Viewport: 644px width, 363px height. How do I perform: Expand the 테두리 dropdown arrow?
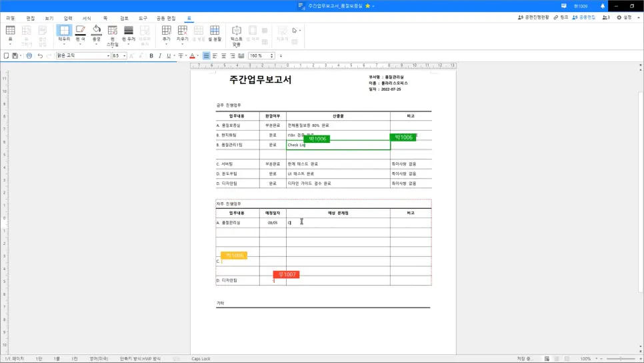click(64, 43)
